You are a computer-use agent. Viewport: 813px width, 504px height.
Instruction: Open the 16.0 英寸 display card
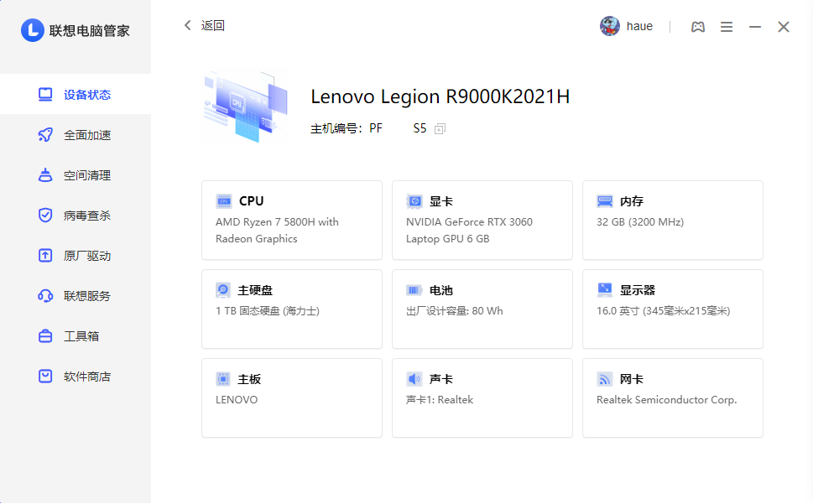pyautogui.click(x=673, y=309)
